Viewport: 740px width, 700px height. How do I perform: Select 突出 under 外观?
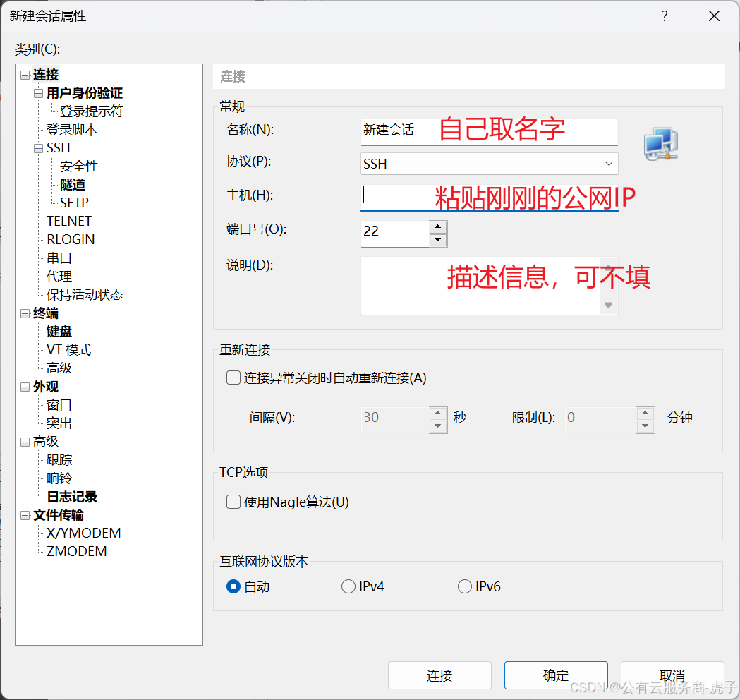click(59, 423)
